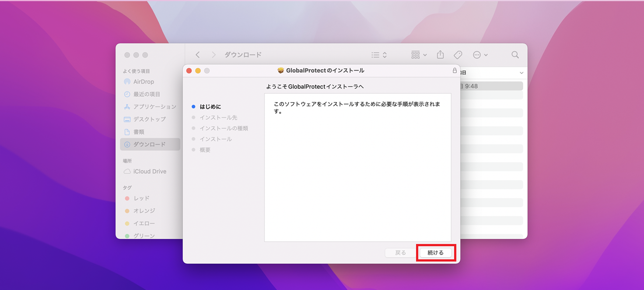This screenshot has width=644, height=290.
Task: Click cloud icon beside iCloud Drive
Action: tap(127, 171)
